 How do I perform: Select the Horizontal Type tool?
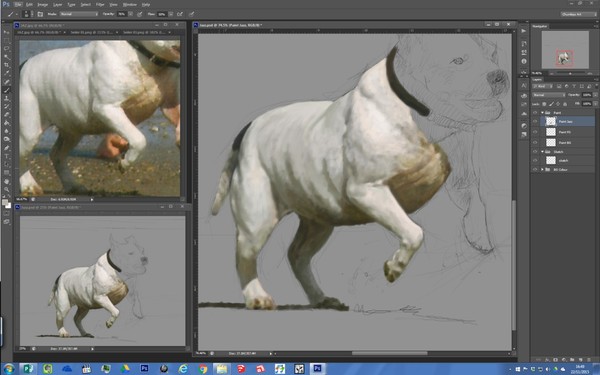pyautogui.click(x=7, y=156)
